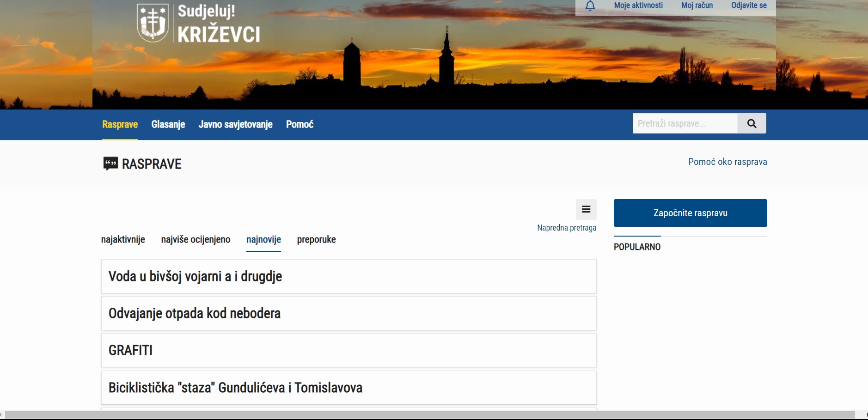
Task: Open the Pomoć oko rasprava link
Action: [x=727, y=162]
